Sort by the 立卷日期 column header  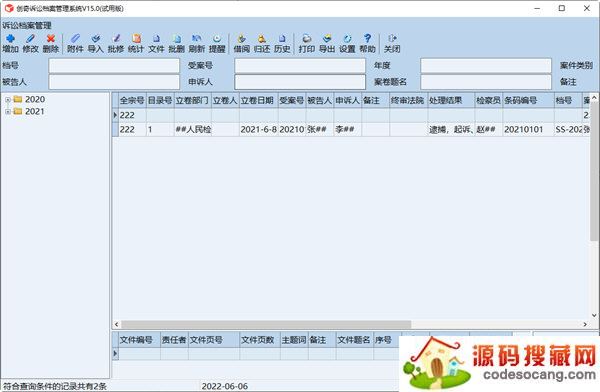pyautogui.click(x=258, y=100)
